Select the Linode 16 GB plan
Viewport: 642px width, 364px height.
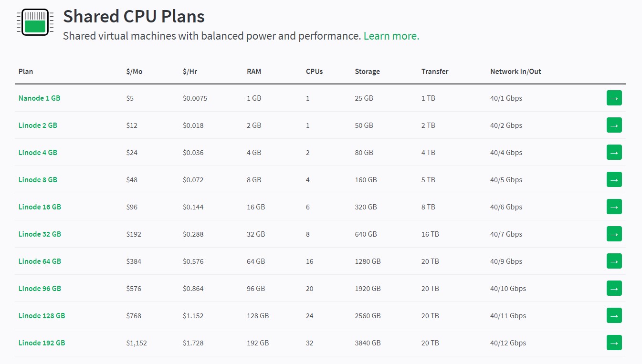pyautogui.click(x=40, y=207)
